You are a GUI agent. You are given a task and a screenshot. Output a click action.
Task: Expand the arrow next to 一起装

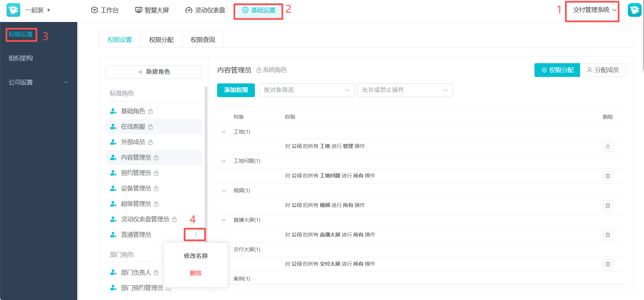49,10
